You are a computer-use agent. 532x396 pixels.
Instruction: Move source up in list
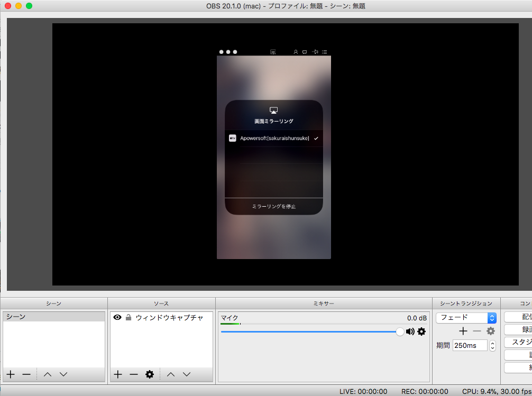[171, 374]
